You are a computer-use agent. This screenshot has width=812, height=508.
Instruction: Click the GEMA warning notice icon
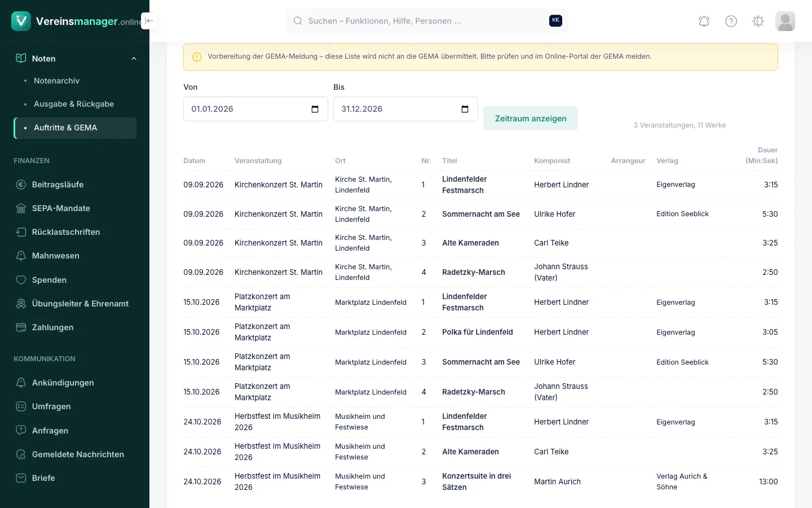(197, 56)
